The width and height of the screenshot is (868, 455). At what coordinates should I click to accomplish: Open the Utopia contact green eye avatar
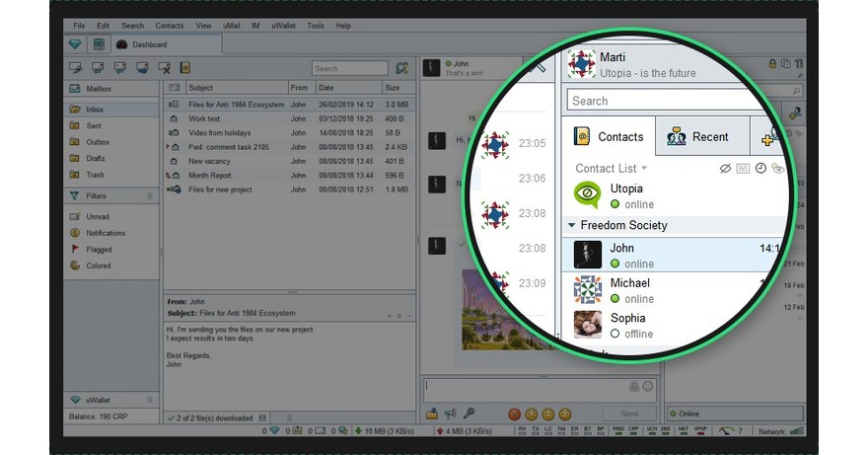[x=587, y=195]
